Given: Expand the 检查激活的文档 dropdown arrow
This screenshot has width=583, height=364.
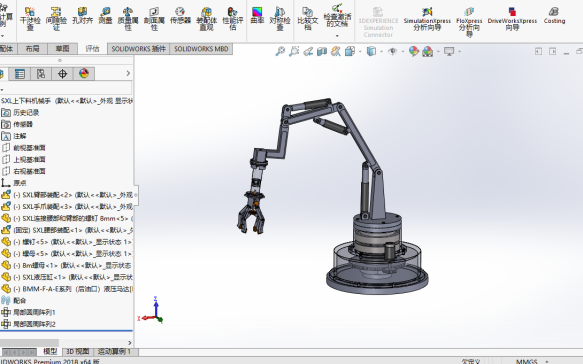Looking at the screenshot, I should tap(337, 36).
